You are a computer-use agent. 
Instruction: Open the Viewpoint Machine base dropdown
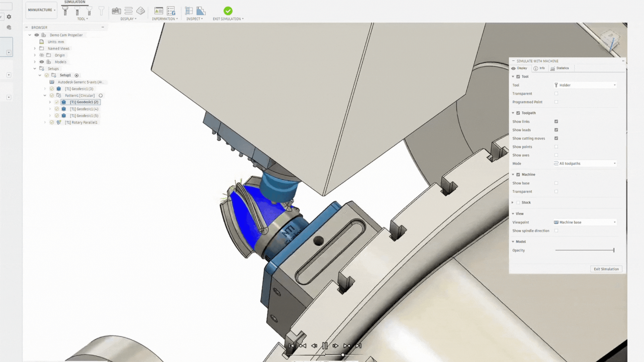click(585, 222)
